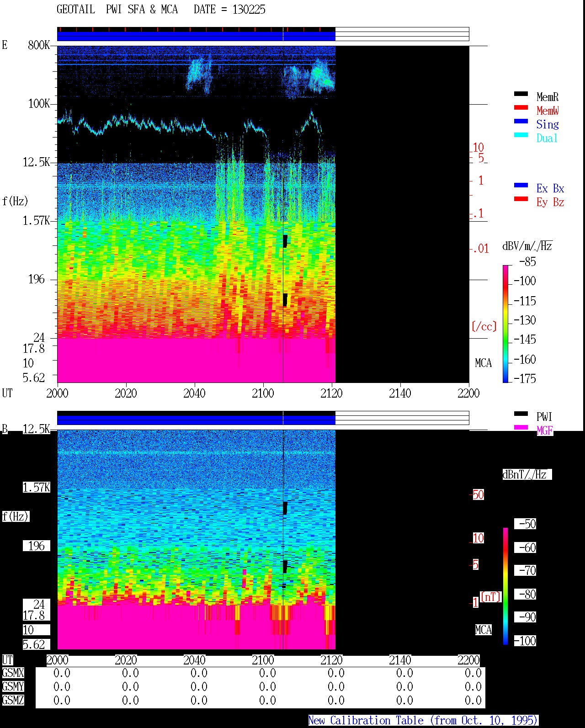Click the red '.01' density scale tick
This screenshot has width=585, height=728.
[x=481, y=249]
